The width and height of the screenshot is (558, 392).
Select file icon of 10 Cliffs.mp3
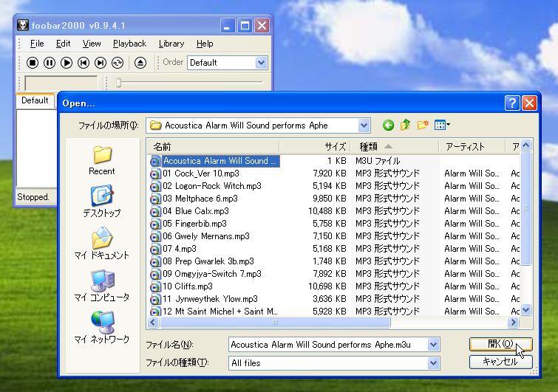154,287
